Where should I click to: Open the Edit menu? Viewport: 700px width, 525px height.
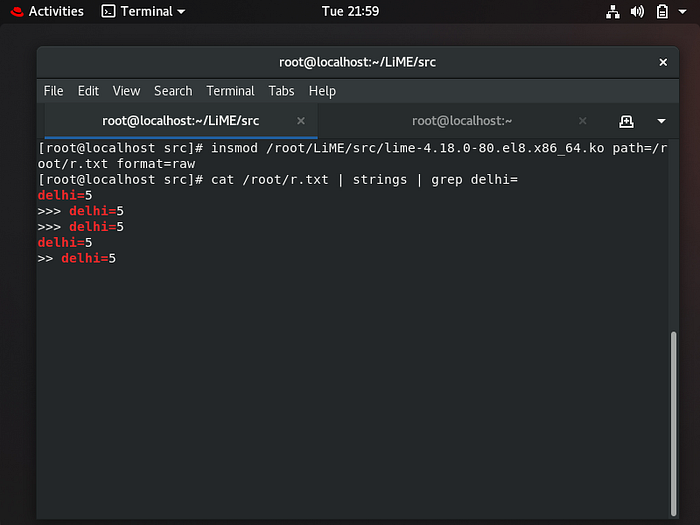point(88,91)
